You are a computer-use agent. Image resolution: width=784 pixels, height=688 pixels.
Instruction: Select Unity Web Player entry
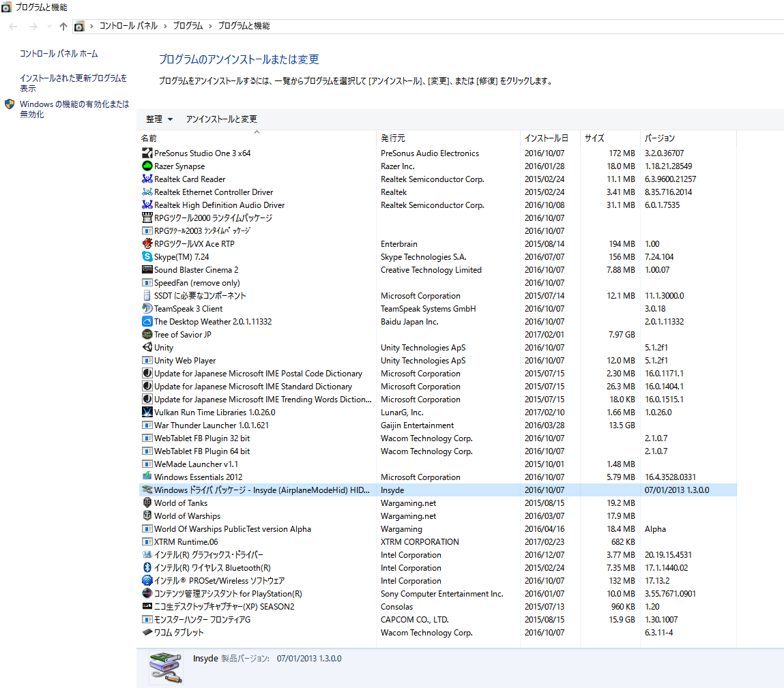click(437, 360)
